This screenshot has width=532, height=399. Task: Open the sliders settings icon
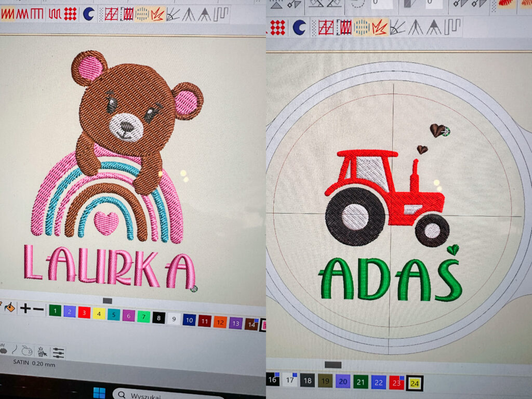pos(58,352)
